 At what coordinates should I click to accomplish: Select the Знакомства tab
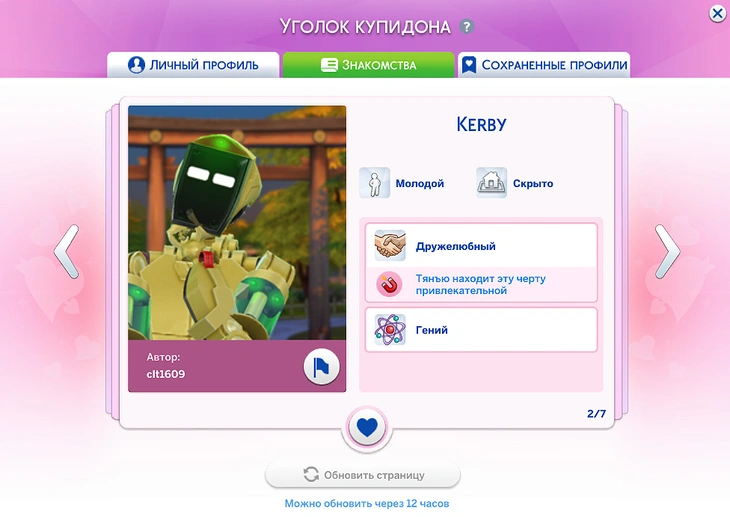pyautogui.click(x=368, y=65)
